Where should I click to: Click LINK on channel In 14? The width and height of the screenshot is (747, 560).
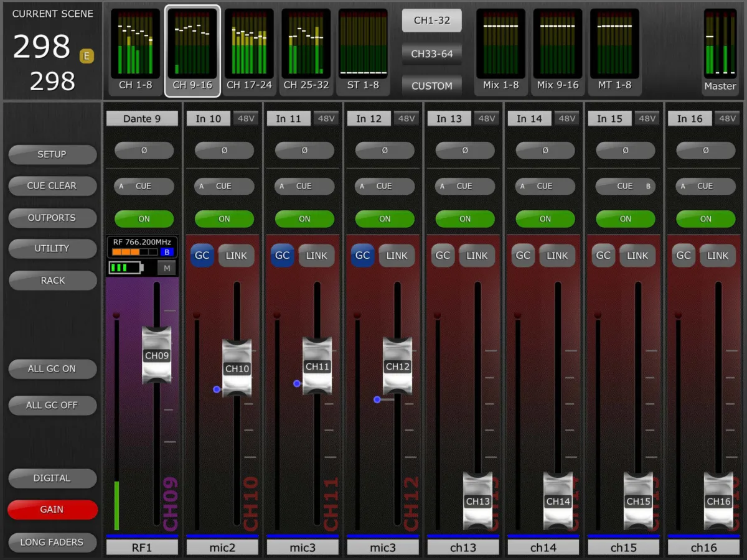558,255
